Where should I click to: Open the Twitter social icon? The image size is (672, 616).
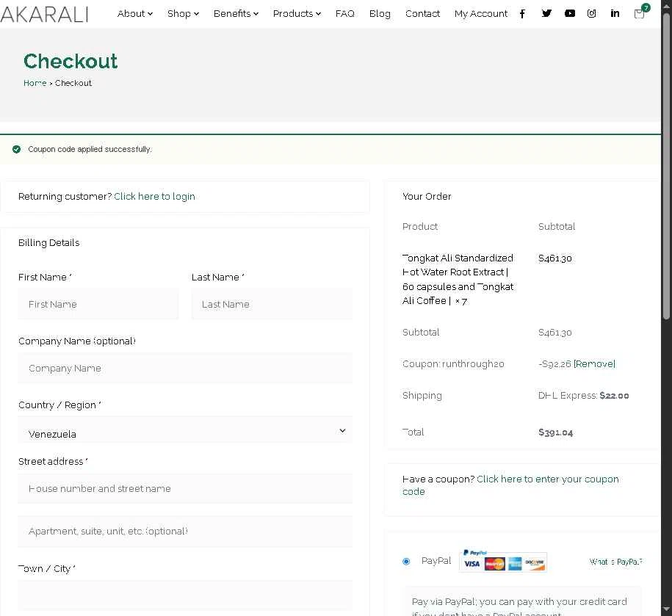click(x=546, y=13)
